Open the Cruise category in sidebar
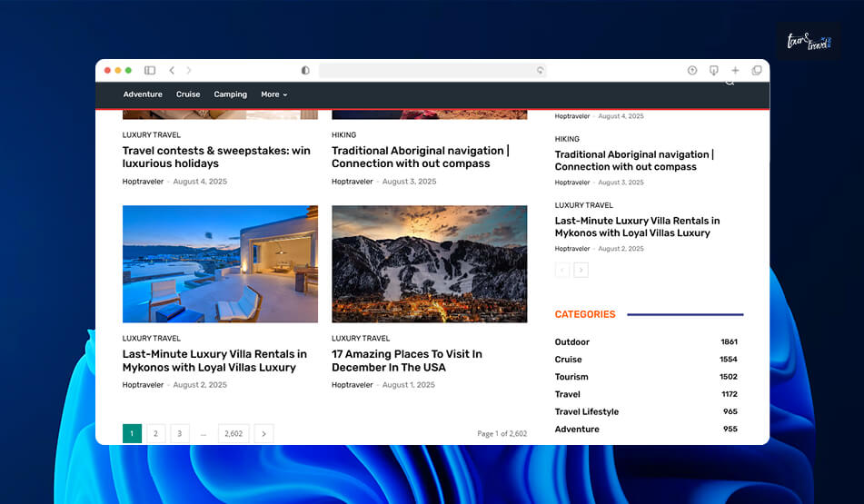The image size is (864, 504). tap(568, 359)
